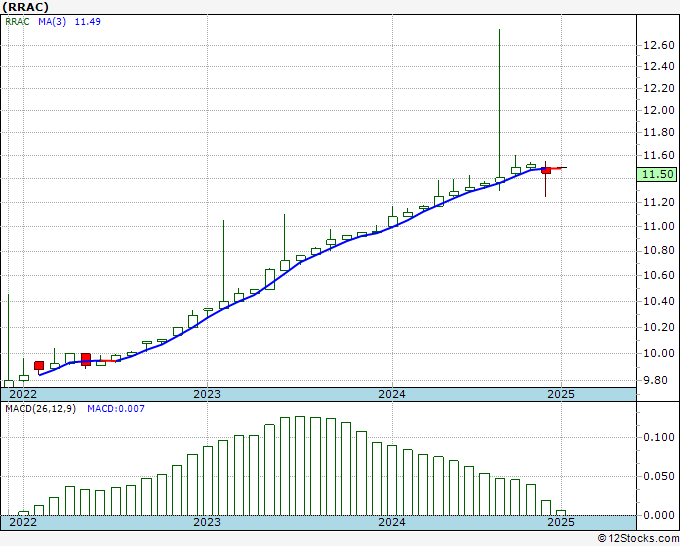
Task: Click the 0.100 MACD axis label
Action: (x=656, y=438)
